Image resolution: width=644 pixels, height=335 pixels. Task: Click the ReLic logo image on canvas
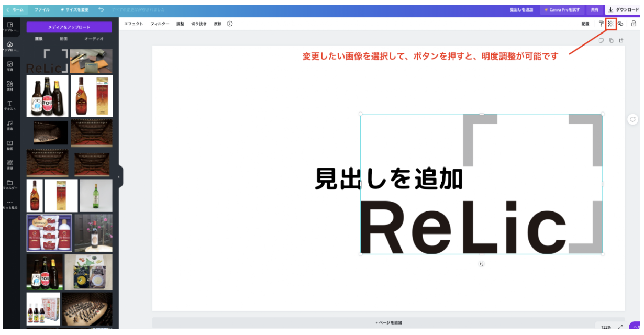(481, 184)
